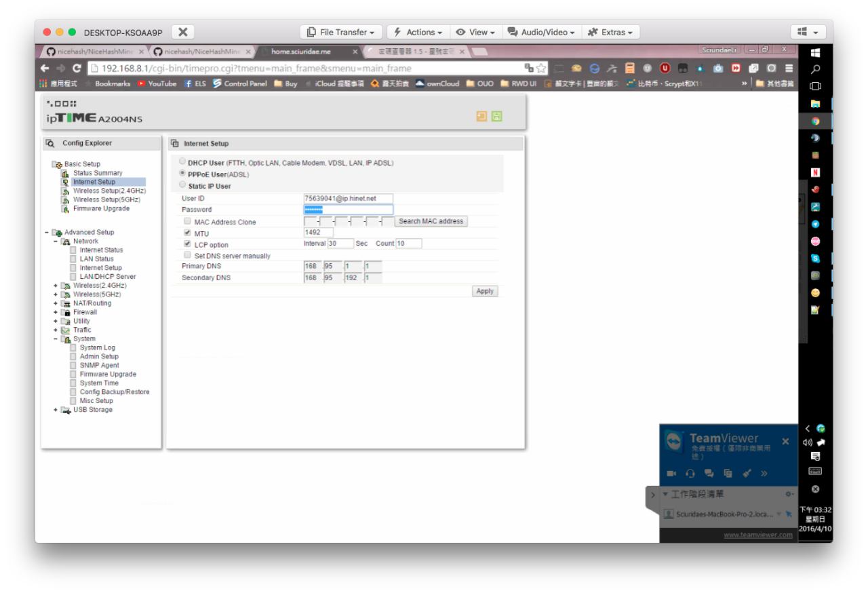Expand the Firewall tree node

pyautogui.click(x=56, y=312)
